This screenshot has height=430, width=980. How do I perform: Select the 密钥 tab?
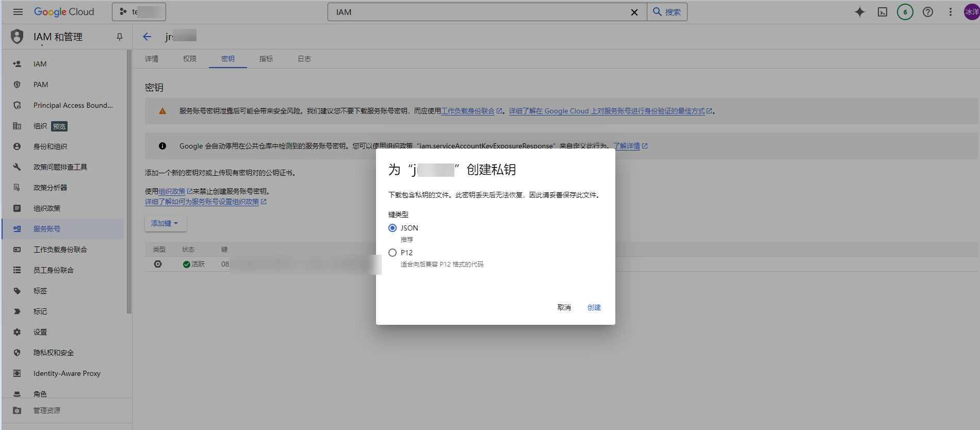coord(228,59)
